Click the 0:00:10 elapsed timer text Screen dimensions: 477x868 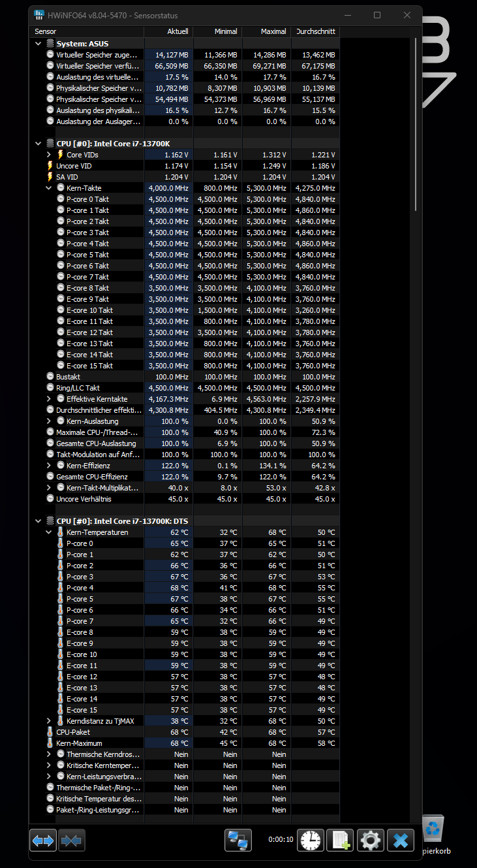tap(281, 840)
